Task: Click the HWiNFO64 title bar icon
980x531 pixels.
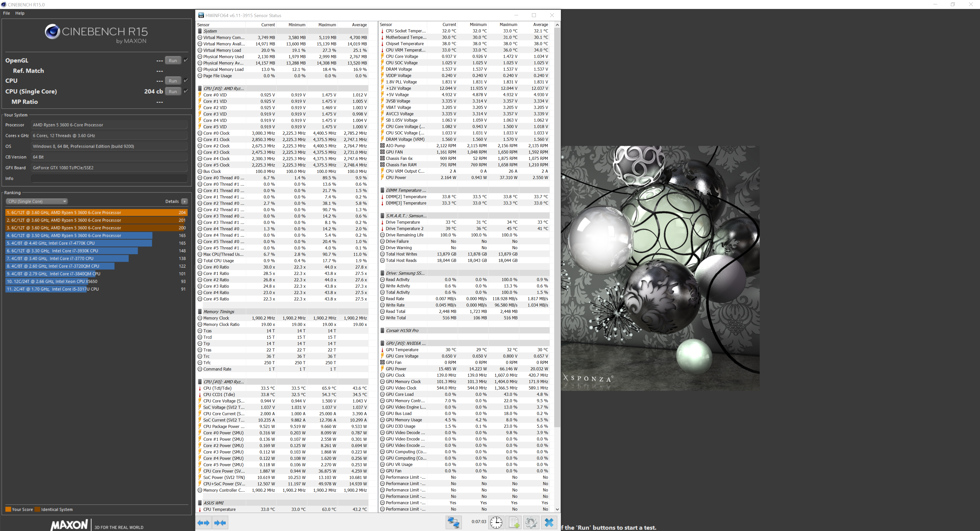Action: 201,15
